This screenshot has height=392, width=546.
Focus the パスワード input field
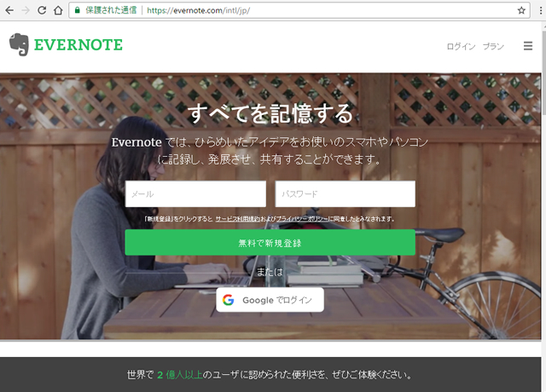(x=345, y=193)
